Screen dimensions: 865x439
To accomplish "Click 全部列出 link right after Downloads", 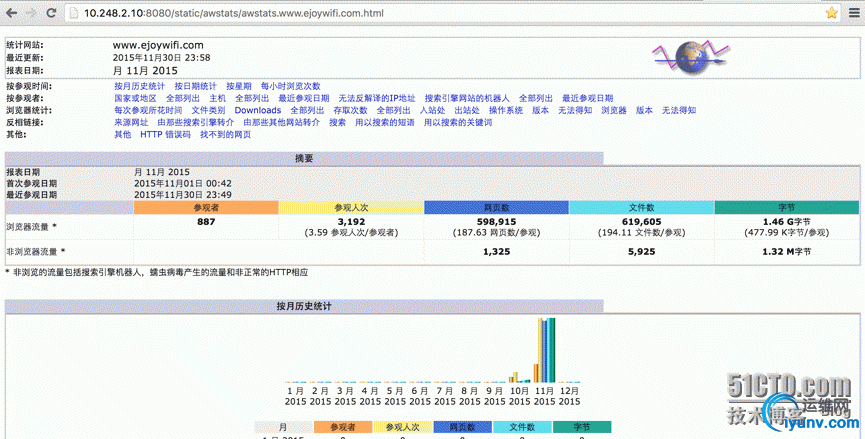I will (x=307, y=110).
